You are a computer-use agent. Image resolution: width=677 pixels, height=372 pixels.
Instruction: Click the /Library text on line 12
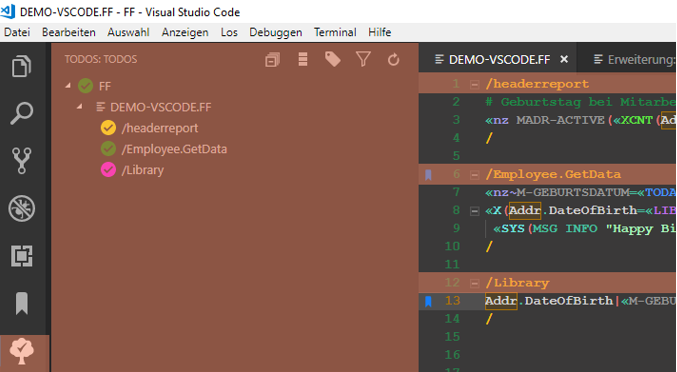click(517, 283)
